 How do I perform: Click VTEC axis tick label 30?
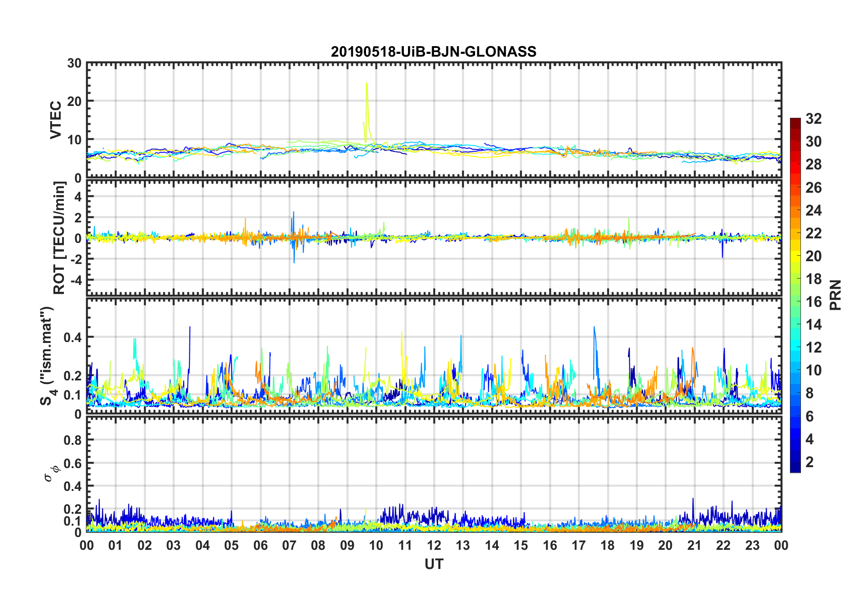click(74, 63)
